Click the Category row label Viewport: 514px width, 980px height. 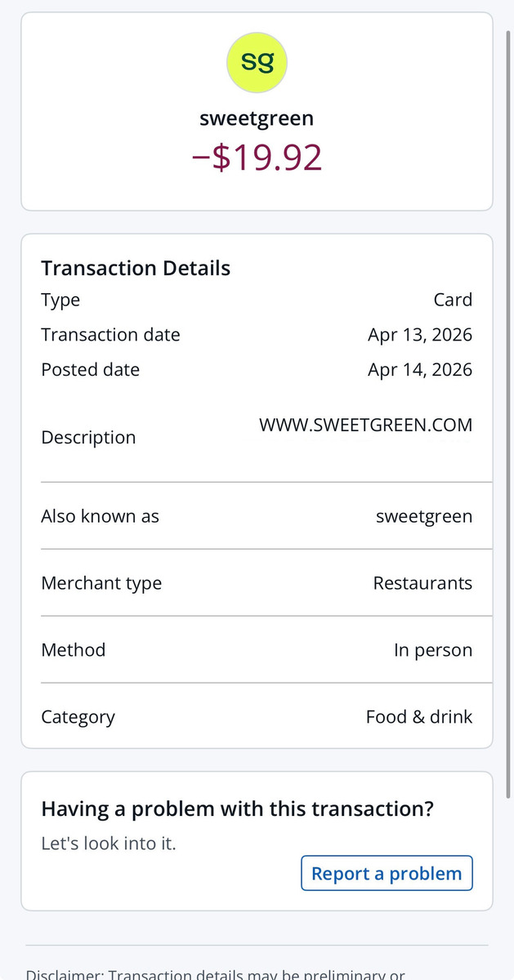point(78,717)
